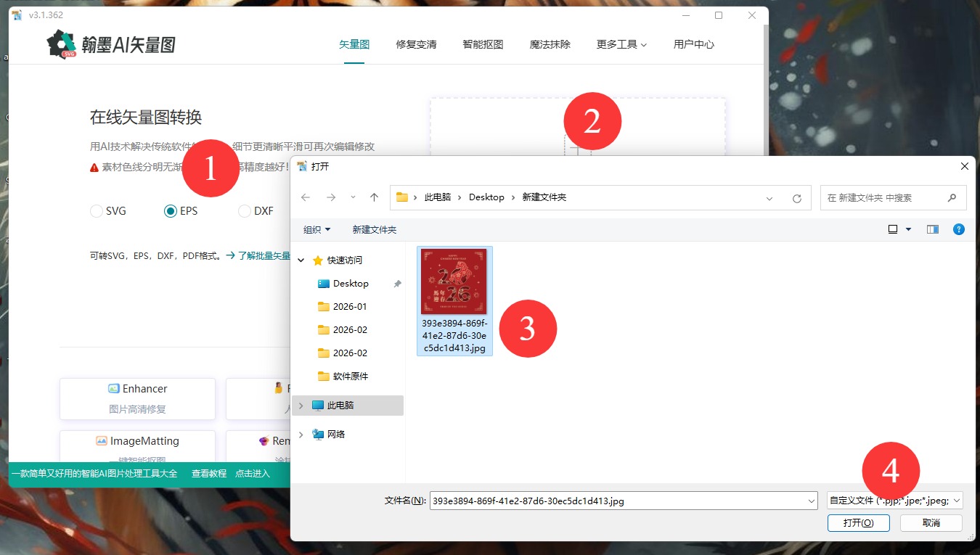Click the blue Help icon in dialog toolbar
This screenshot has height=555, width=980.
958,229
